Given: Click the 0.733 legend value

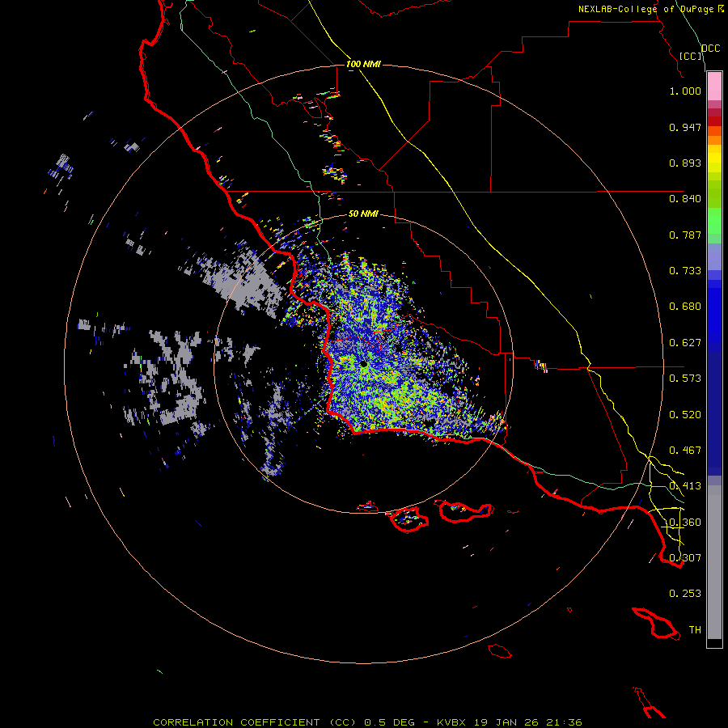Looking at the screenshot, I should pos(685,271).
